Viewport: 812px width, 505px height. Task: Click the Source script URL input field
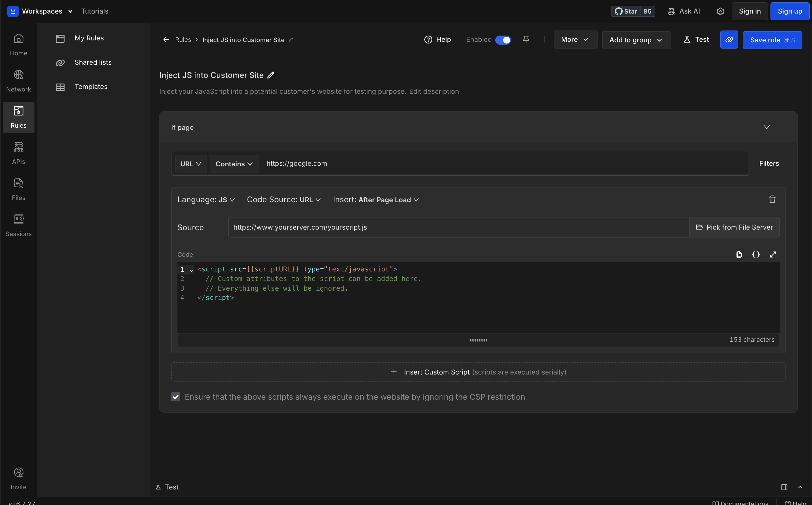click(x=459, y=227)
